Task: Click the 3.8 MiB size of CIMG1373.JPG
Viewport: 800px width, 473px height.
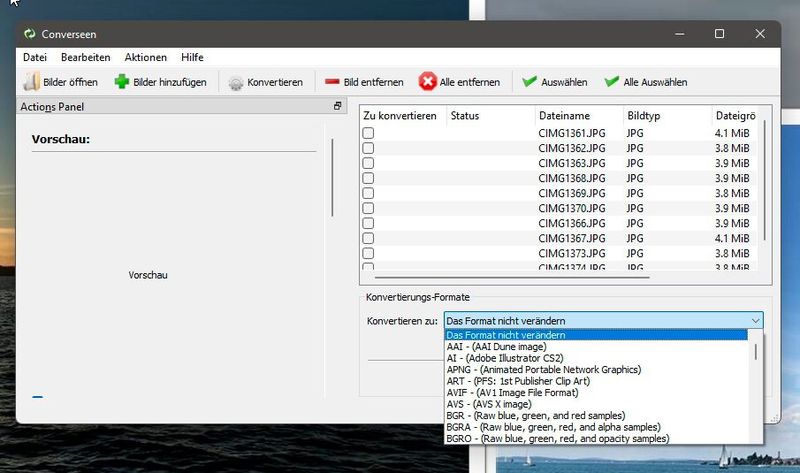Action: coord(732,254)
